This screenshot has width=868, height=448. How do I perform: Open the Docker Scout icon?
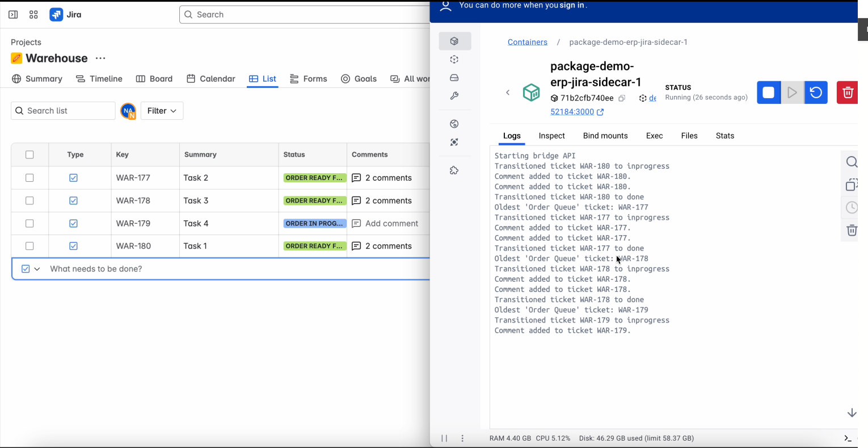(454, 142)
